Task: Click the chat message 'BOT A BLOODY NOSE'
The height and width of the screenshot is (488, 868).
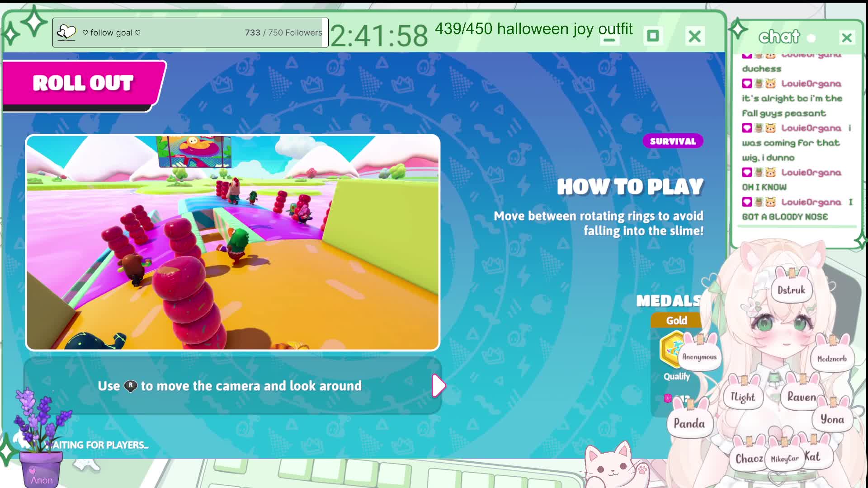Action: tap(785, 217)
